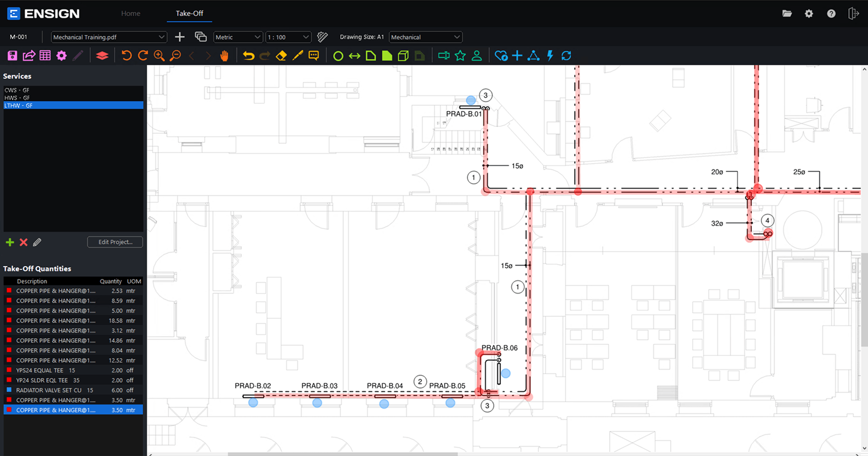The image size is (868, 456).
Task: Select the CWS - GF service
Action: pyautogui.click(x=73, y=90)
